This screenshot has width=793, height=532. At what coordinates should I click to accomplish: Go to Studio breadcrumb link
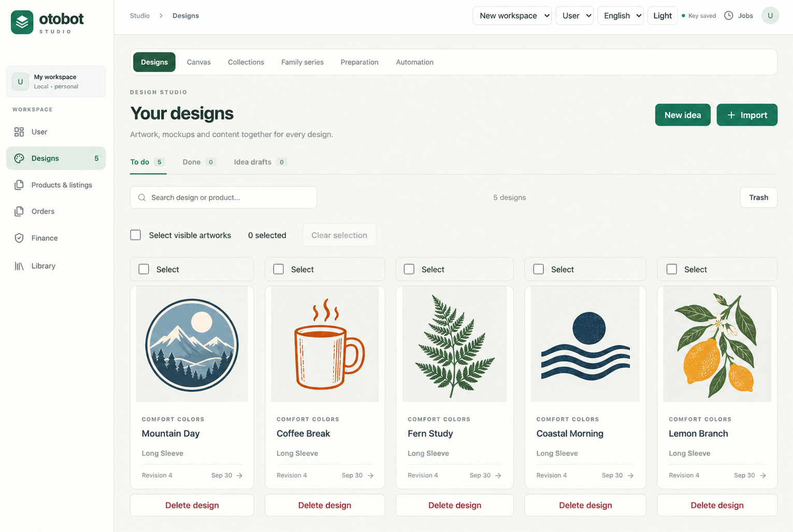pos(140,16)
